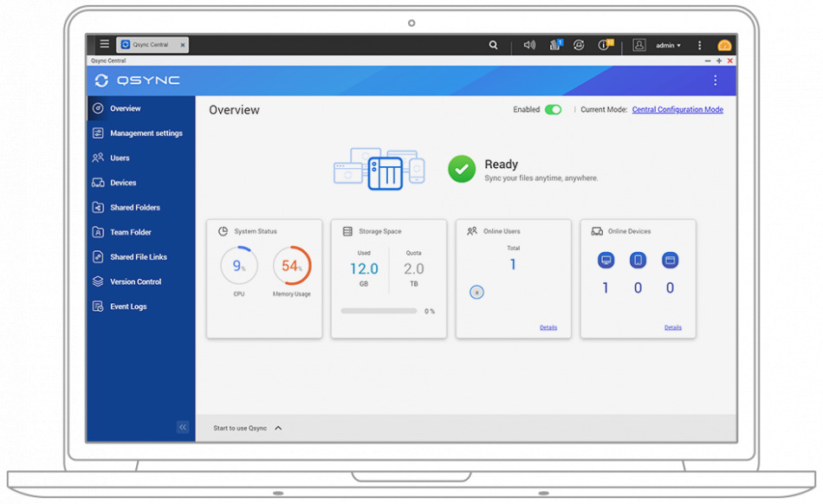
Task: Open the QTS dashboard gauge icon
Action: 724,45
